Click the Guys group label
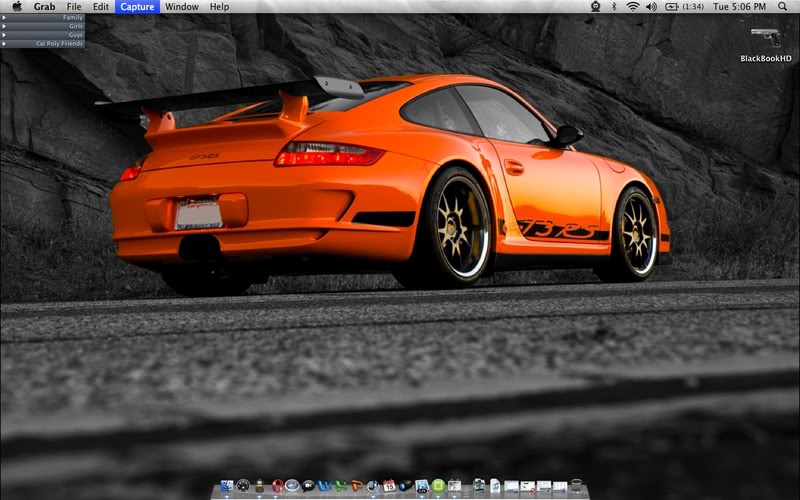 pos(76,35)
